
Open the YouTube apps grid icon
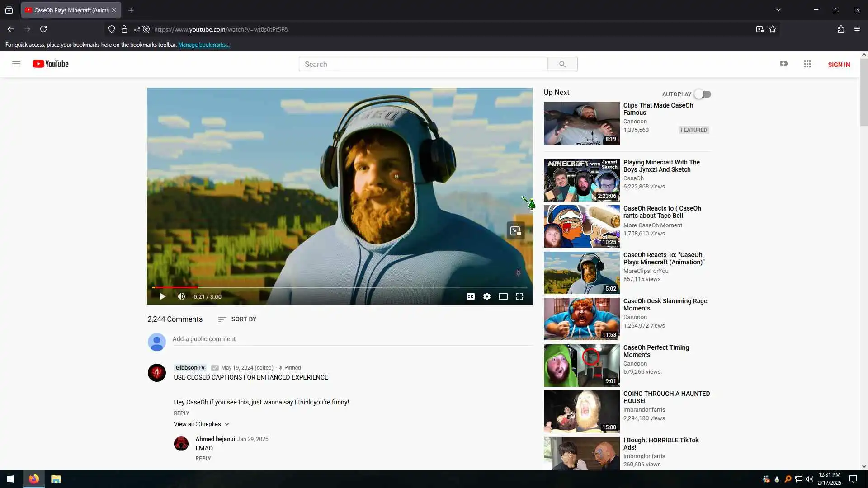click(807, 64)
